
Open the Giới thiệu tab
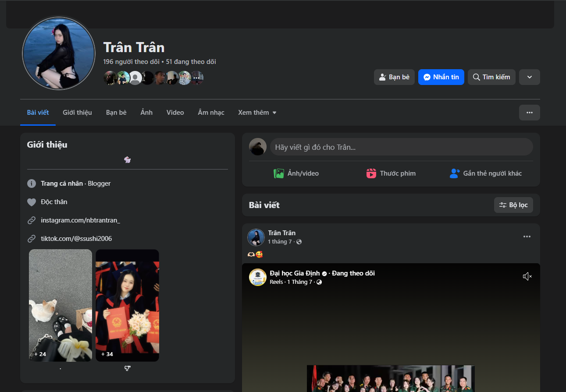[77, 113]
